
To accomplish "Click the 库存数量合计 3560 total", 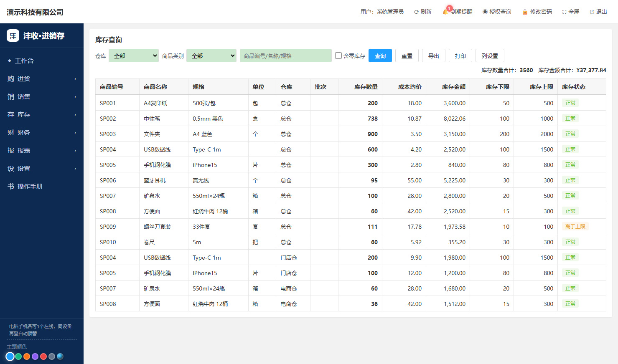I will [507, 70].
